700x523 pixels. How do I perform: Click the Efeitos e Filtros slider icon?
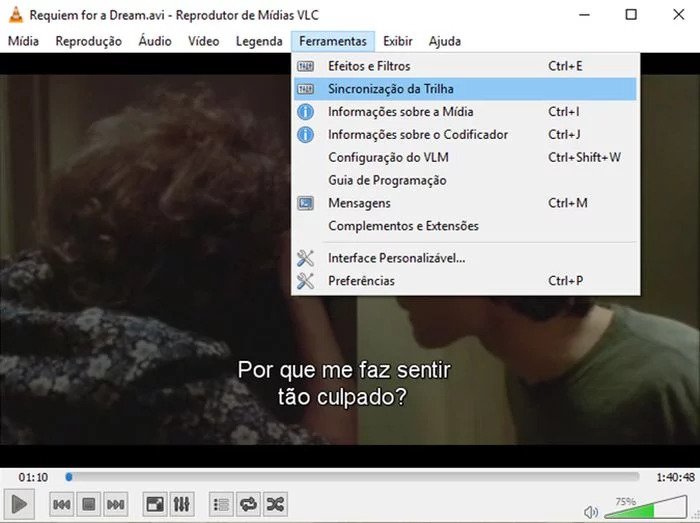pos(305,66)
